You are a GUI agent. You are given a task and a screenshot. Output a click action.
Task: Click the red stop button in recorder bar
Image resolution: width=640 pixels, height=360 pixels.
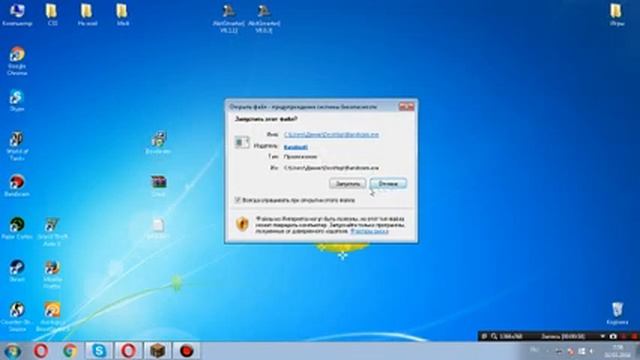[634, 336]
